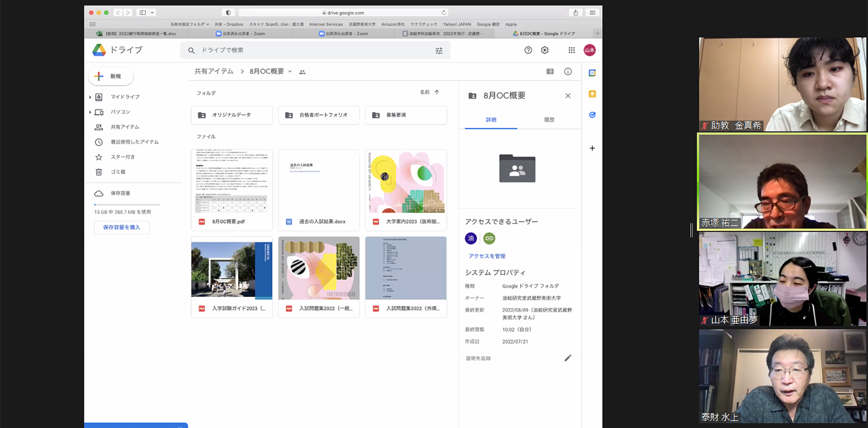Switch to the 2022鍵守衛開放教室一覧.xlsx tab

tap(136, 33)
